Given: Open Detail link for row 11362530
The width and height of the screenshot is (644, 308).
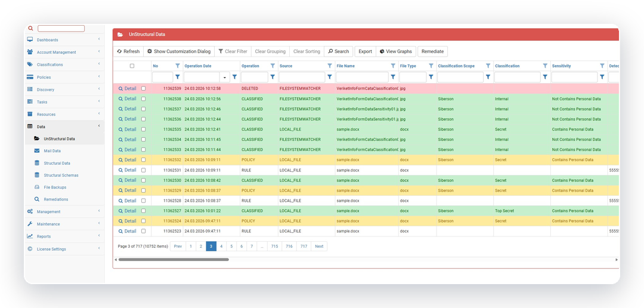Looking at the screenshot, I should coord(128,180).
